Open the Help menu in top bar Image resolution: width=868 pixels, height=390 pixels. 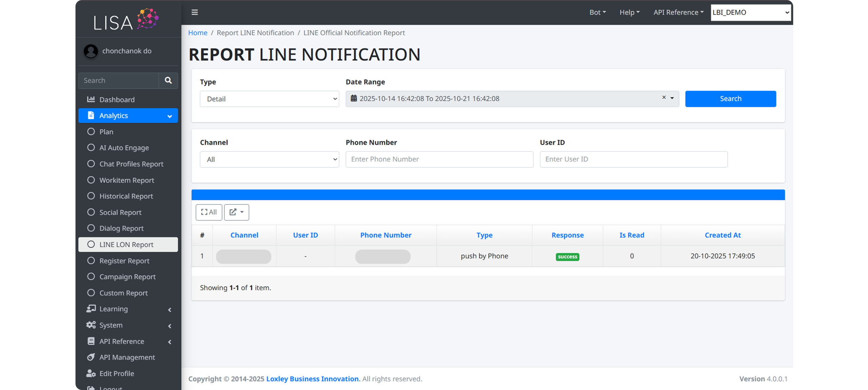[629, 13]
